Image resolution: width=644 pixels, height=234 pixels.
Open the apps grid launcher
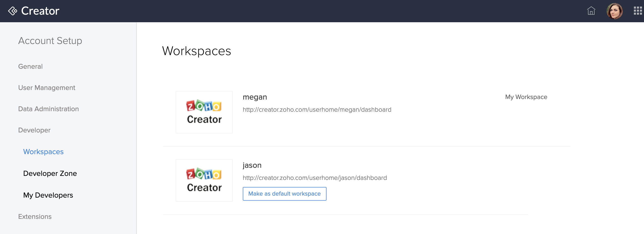click(638, 11)
